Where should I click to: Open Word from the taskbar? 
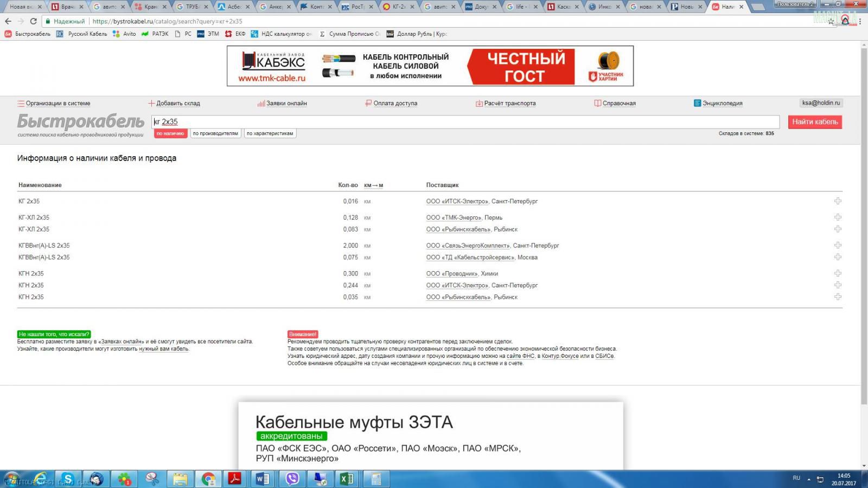tap(263, 479)
